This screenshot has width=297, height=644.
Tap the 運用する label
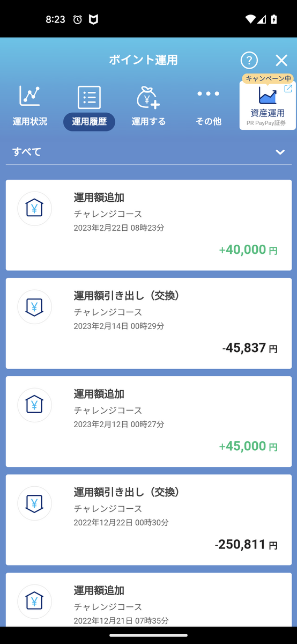[x=148, y=122]
